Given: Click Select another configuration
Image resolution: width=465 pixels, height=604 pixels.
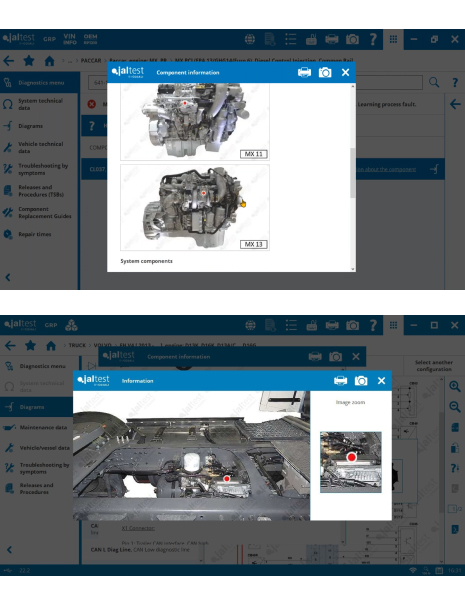Looking at the screenshot, I should 433,366.
